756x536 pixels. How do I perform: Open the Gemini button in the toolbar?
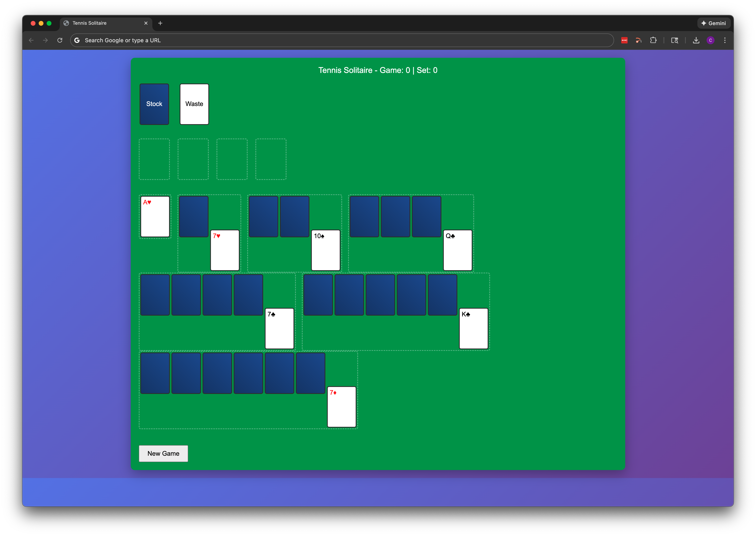[x=714, y=23]
